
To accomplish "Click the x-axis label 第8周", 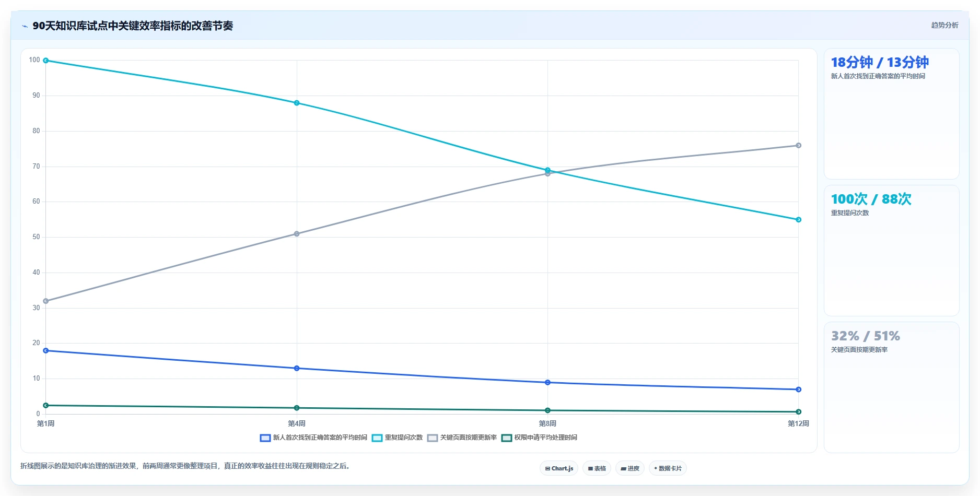I will click(547, 423).
